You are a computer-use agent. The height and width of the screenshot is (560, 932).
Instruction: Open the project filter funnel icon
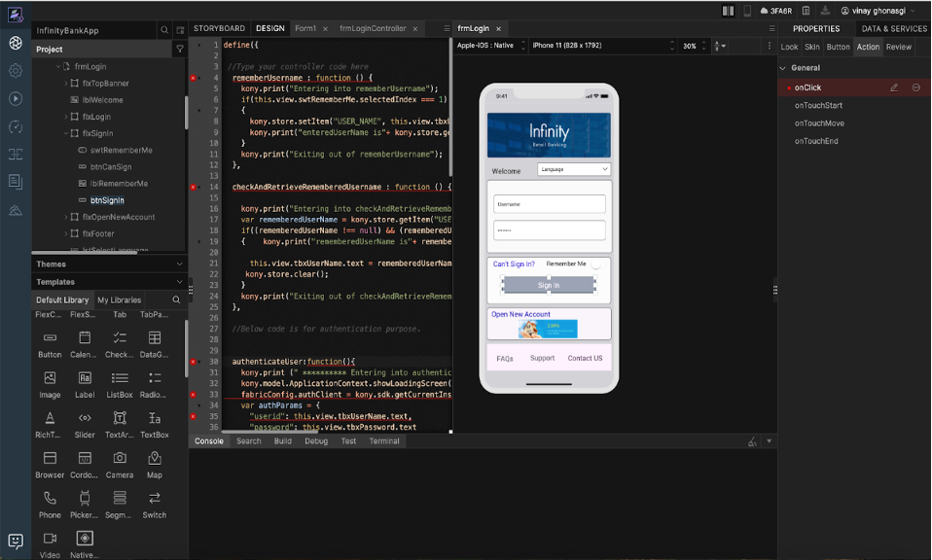(x=180, y=49)
